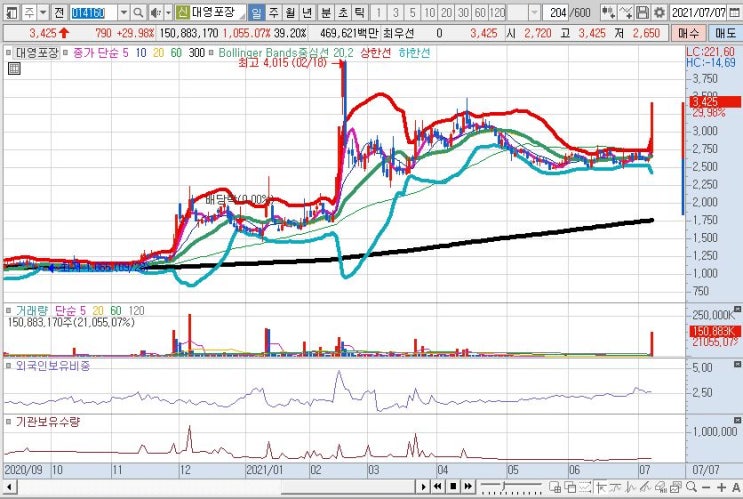The image size is (743, 499).
Task: Click the date field 2021/07/07
Action: coord(698,12)
